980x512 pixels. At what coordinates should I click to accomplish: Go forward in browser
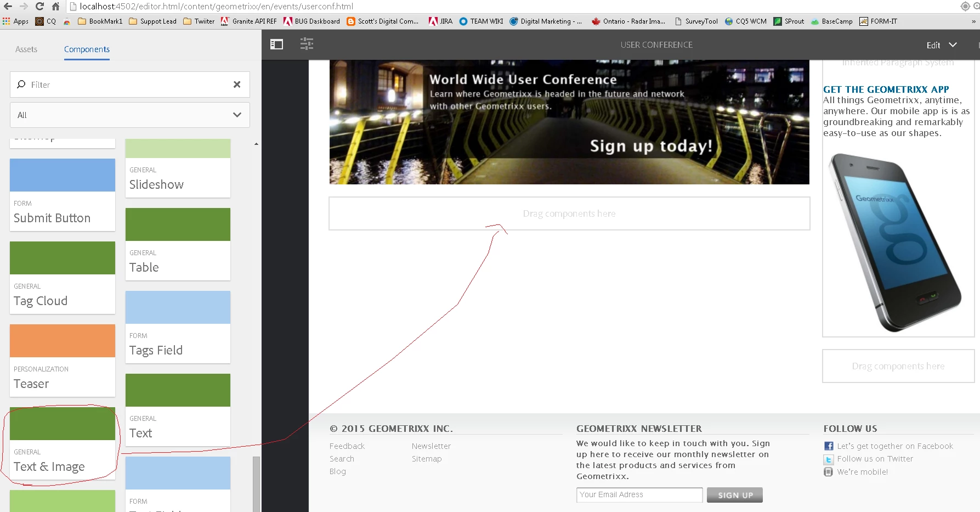[24, 7]
